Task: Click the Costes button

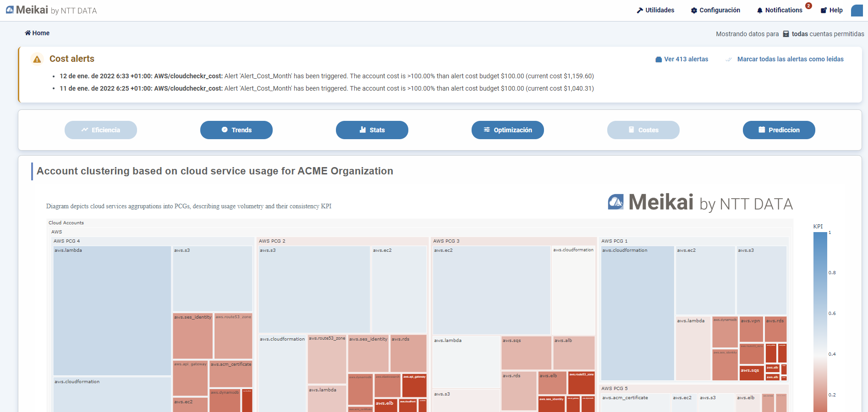Action: (x=643, y=130)
